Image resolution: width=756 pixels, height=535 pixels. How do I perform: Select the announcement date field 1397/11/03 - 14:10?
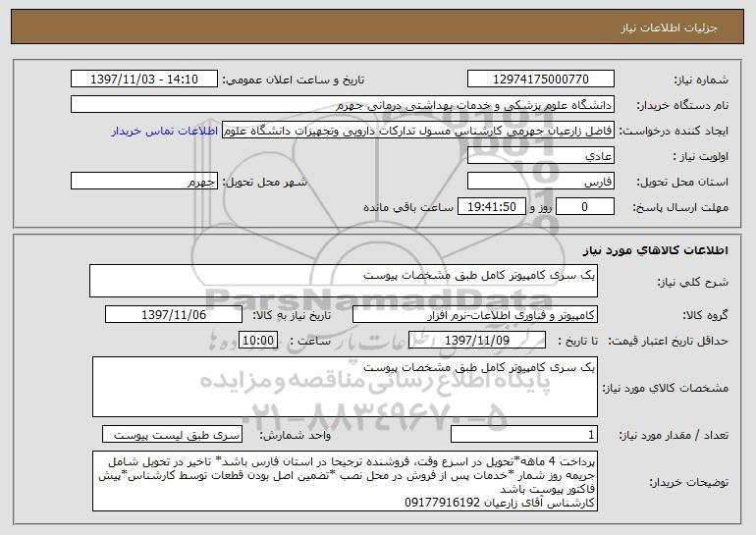pos(144,80)
